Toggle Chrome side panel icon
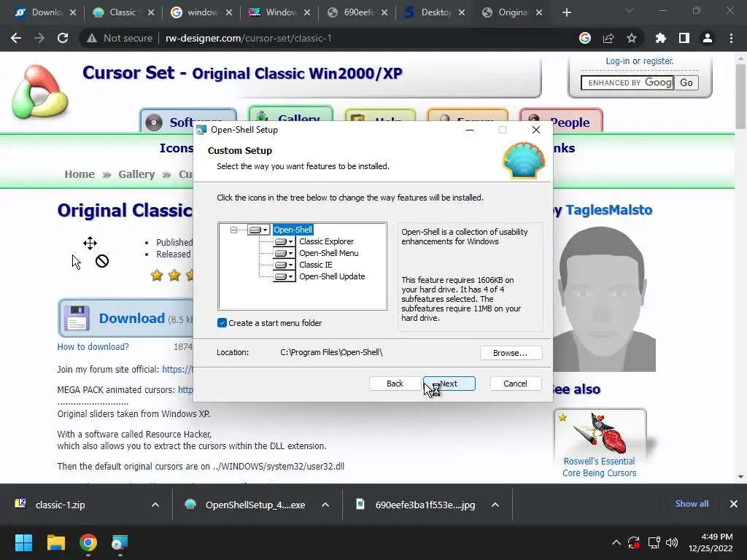Screen dimensions: 747x560 point(684,38)
